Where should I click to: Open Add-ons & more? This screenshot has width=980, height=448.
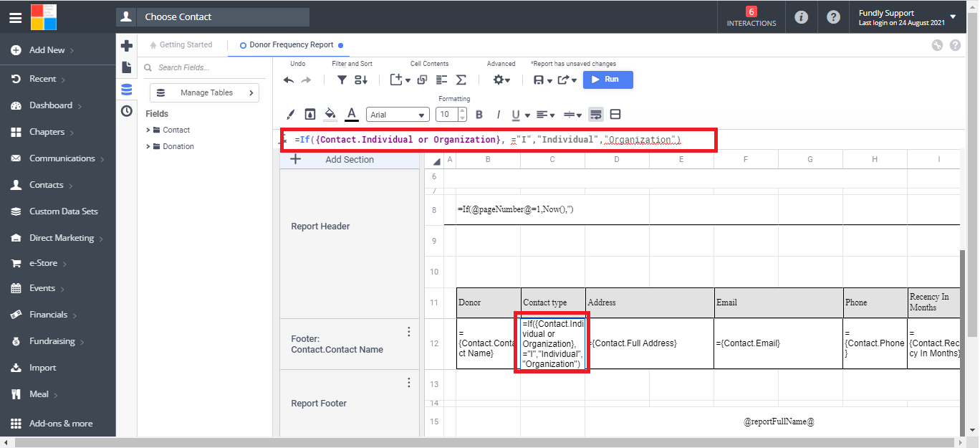pyautogui.click(x=60, y=424)
